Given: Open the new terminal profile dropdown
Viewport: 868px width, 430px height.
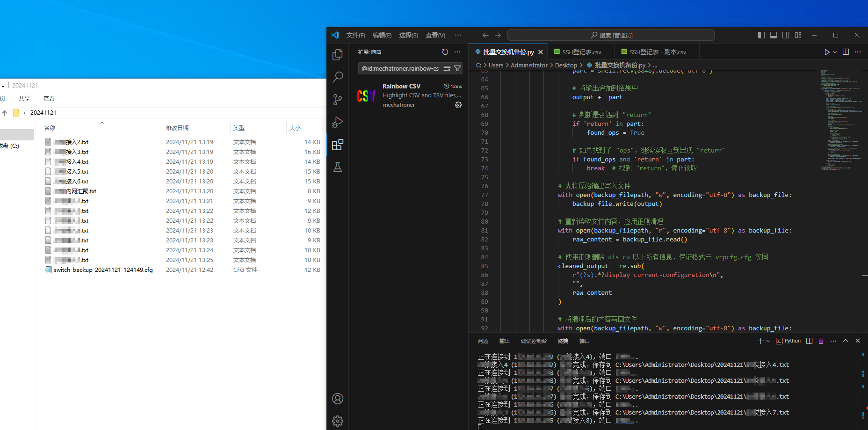Looking at the screenshot, I should point(768,341).
